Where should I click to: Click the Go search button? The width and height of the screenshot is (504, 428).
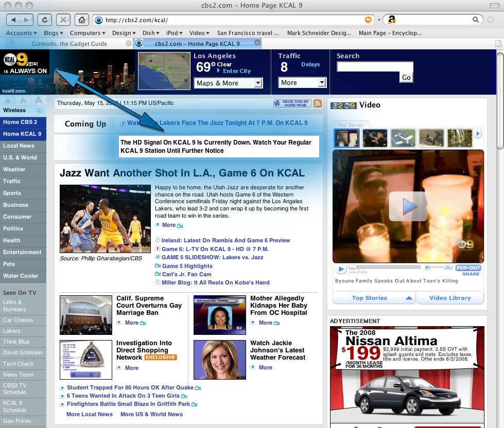click(x=406, y=77)
